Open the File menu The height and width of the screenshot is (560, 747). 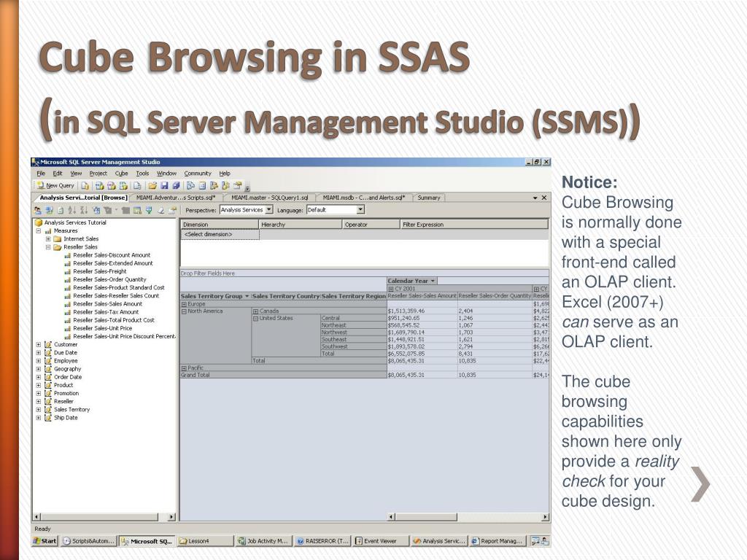pos(41,174)
